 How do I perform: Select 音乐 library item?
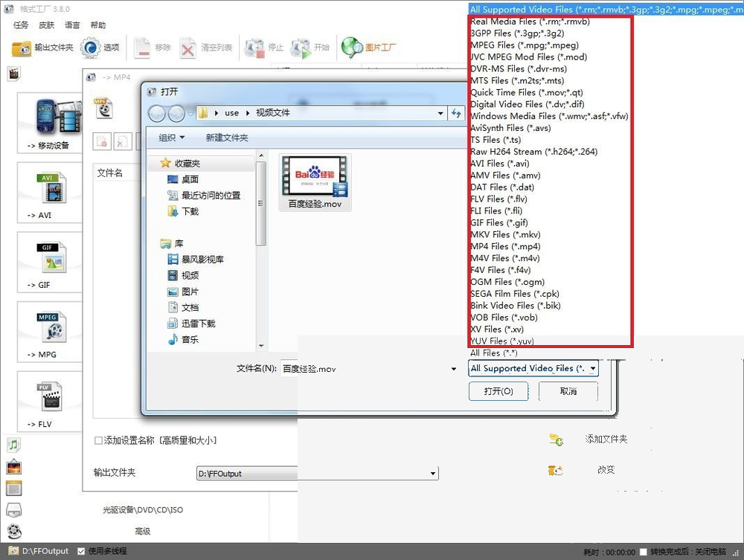[x=183, y=340]
